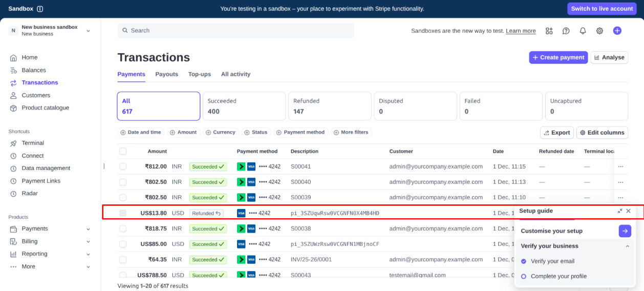Viewport: 644px width, 291px height.
Task: Click into the Search field
Action: 235,31
